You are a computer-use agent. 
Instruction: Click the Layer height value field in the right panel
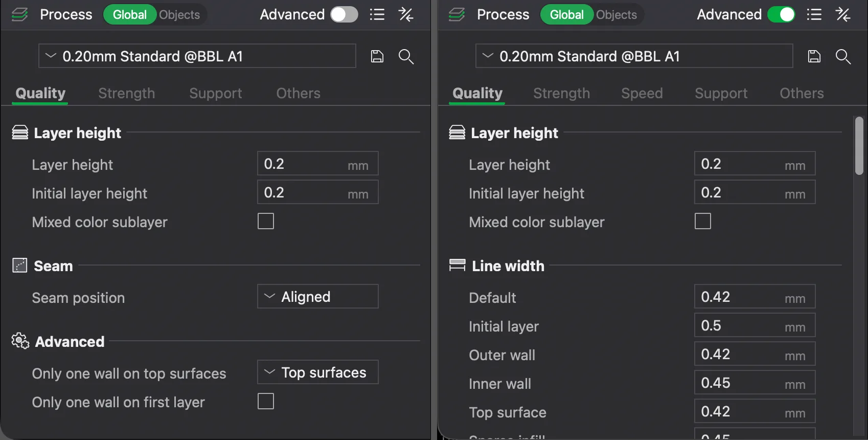pos(755,164)
